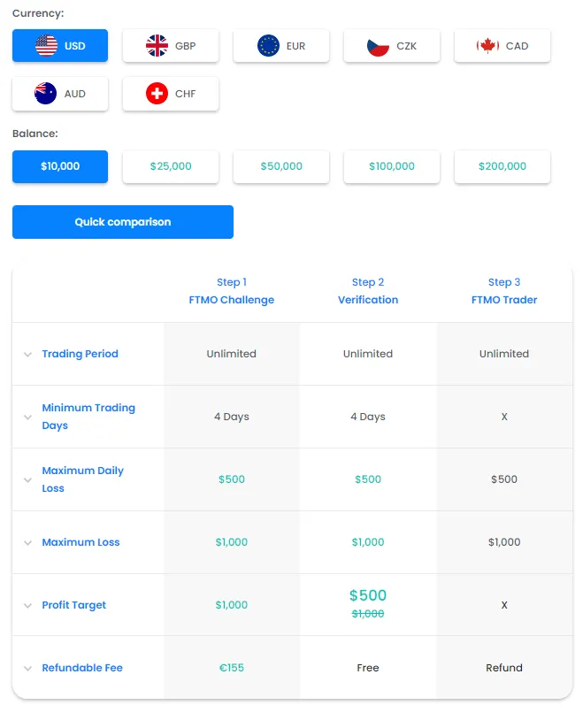Image resolution: width=583 pixels, height=728 pixels.
Task: Open the Quick comparison view
Action: coord(123,222)
